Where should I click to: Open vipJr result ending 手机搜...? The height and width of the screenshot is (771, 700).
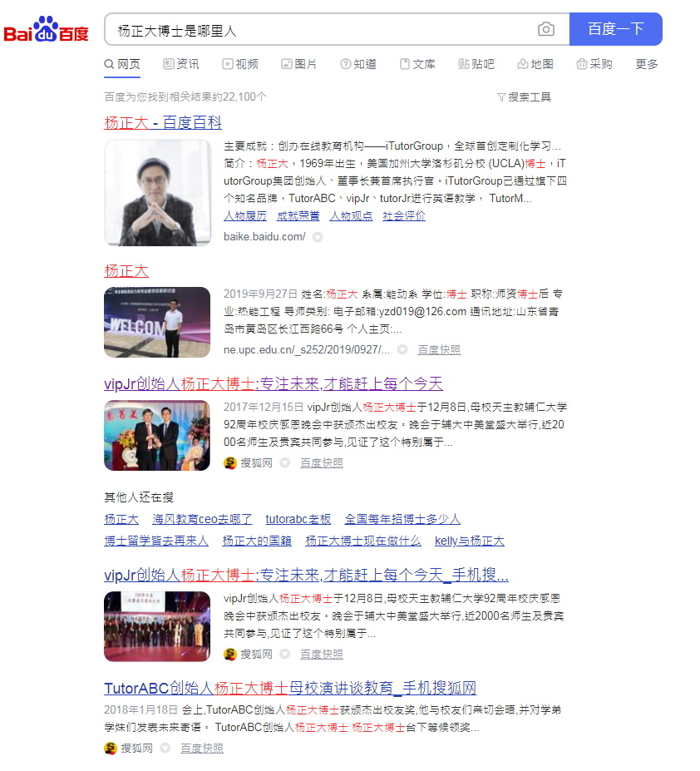[306, 575]
